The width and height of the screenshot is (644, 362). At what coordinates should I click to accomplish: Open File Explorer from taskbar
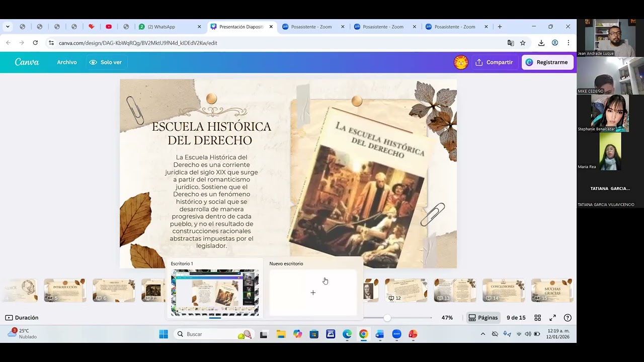(x=281, y=334)
